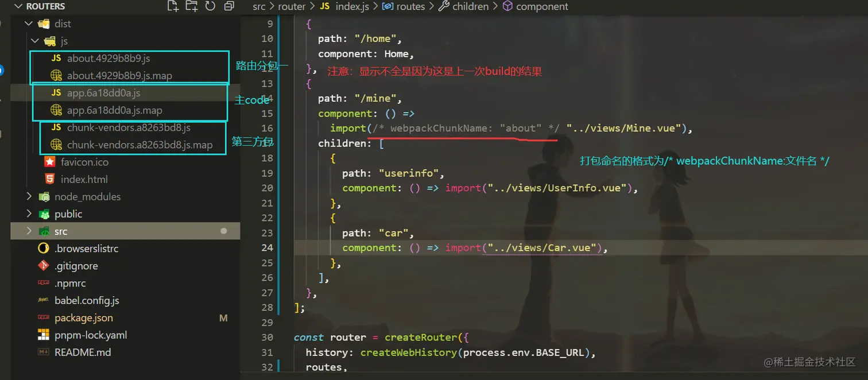Click the New File icon in explorer header

[x=172, y=6]
